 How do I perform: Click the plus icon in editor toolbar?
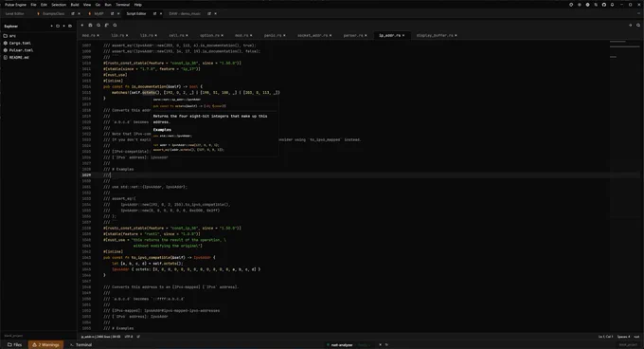tap(82, 25)
